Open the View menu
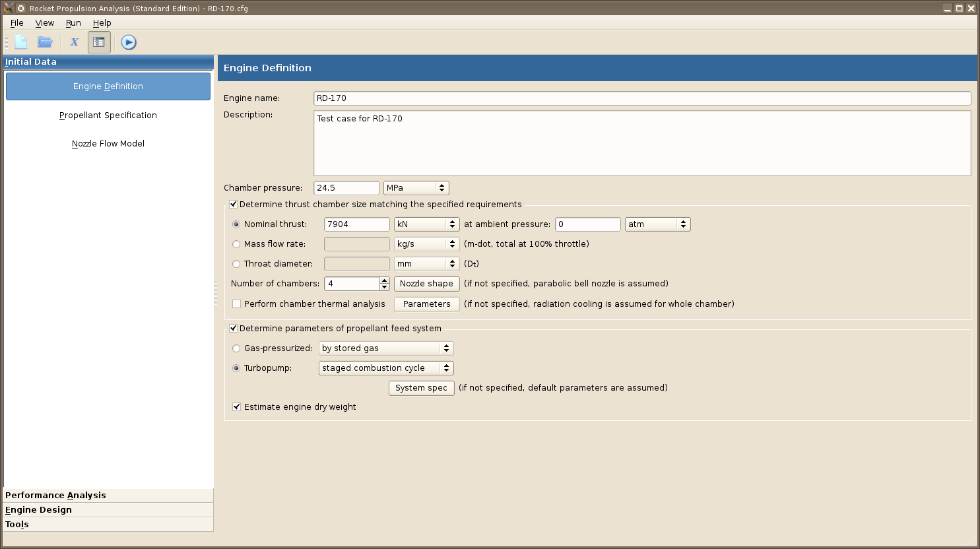The height and width of the screenshot is (549, 980). [45, 23]
